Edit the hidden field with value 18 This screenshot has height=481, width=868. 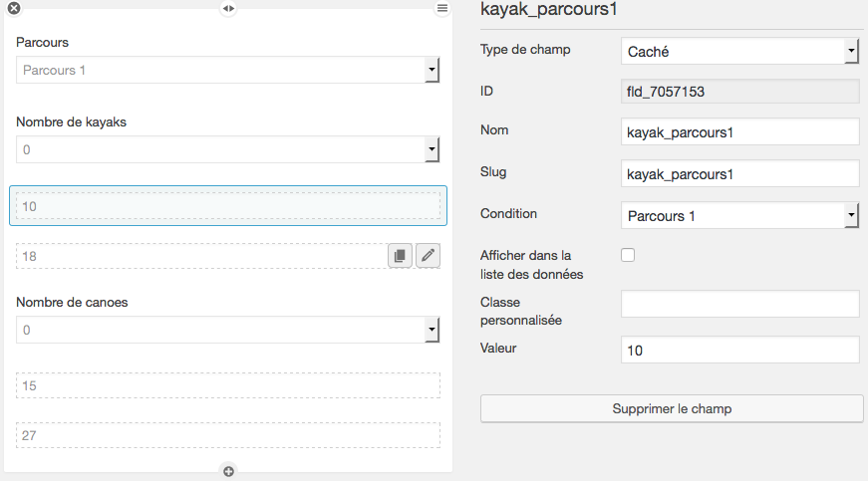[x=428, y=255]
